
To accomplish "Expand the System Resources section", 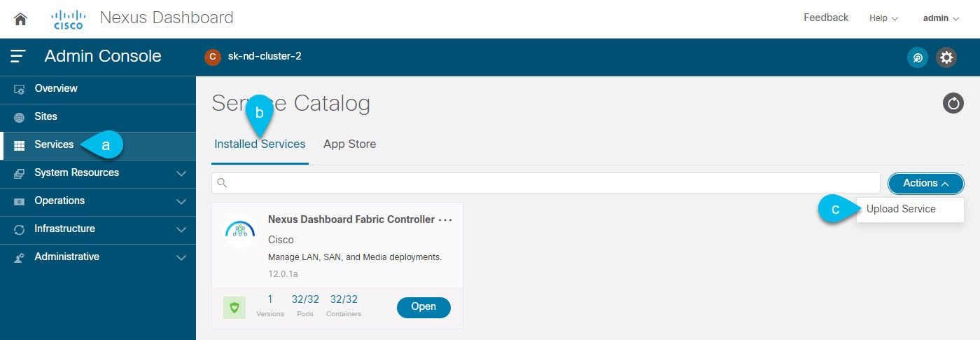I will pos(181,174).
